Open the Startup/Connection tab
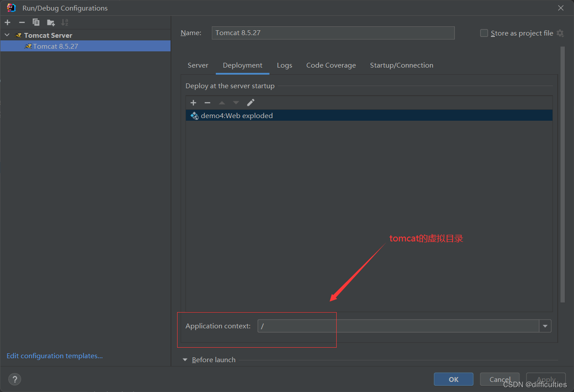The image size is (574, 392). [x=402, y=65]
